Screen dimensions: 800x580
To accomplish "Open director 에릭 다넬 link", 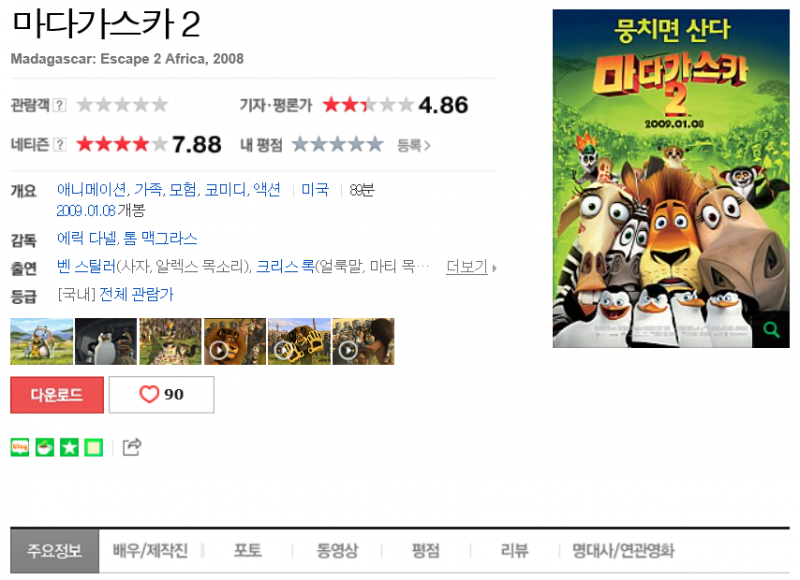I will click(86, 238).
